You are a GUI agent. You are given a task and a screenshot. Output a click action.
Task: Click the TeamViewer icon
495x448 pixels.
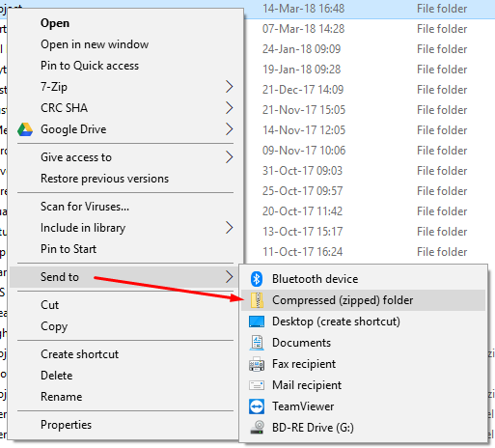tap(257, 406)
